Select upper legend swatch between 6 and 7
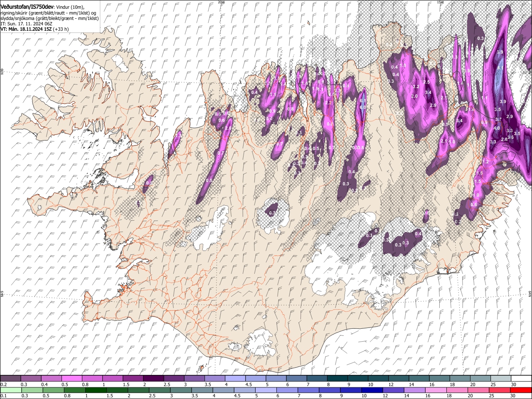The width and height of the screenshot is (532, 399). tap(296, 378)
